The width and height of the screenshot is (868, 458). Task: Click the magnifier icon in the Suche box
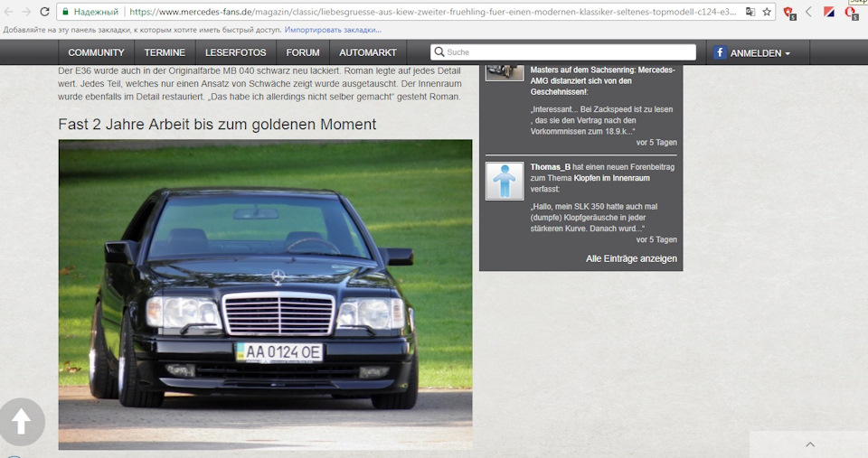pyautogui.click(x=439, y=52)
